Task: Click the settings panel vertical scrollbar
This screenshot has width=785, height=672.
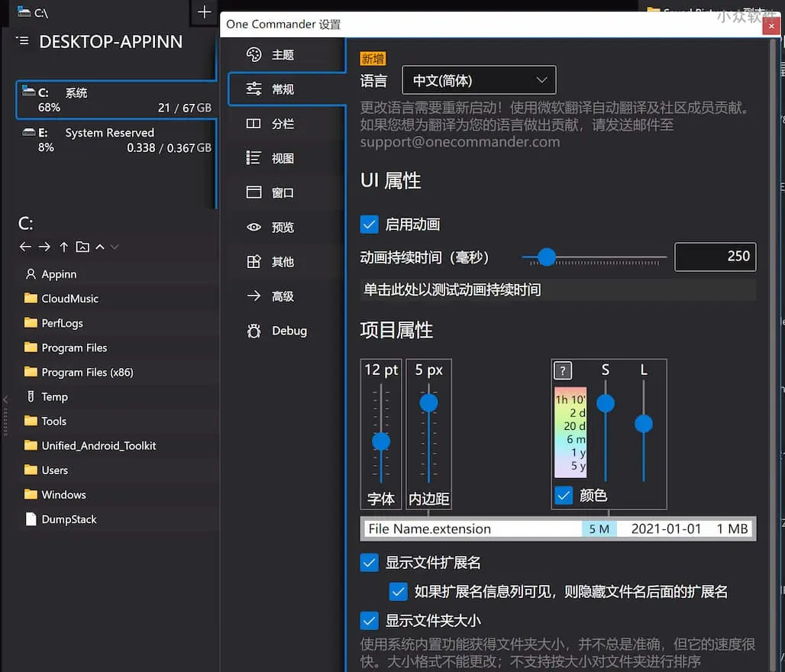Action: (x=773, y=354)
